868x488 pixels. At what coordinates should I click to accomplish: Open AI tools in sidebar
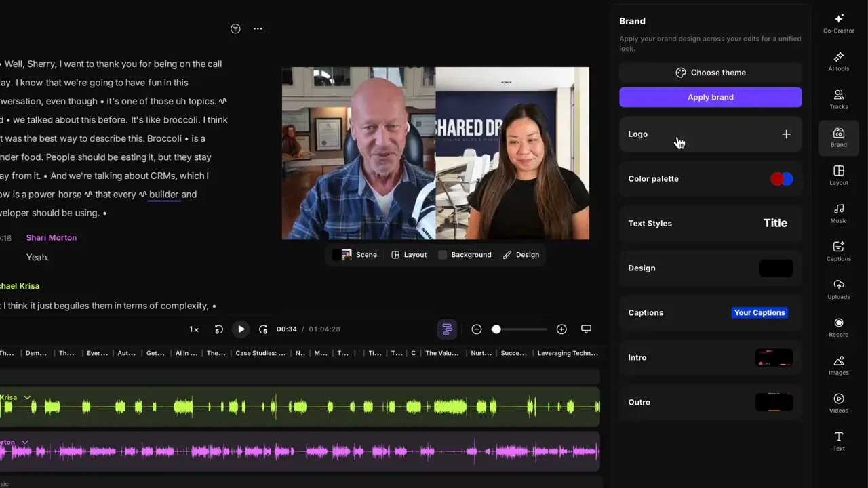click(x=839, y=61)
